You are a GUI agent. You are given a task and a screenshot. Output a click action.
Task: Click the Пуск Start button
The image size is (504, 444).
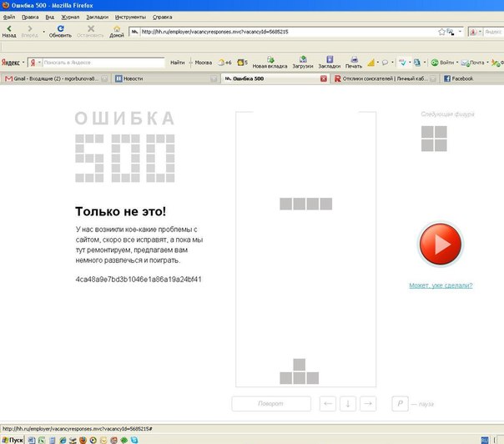pos(13,440)
